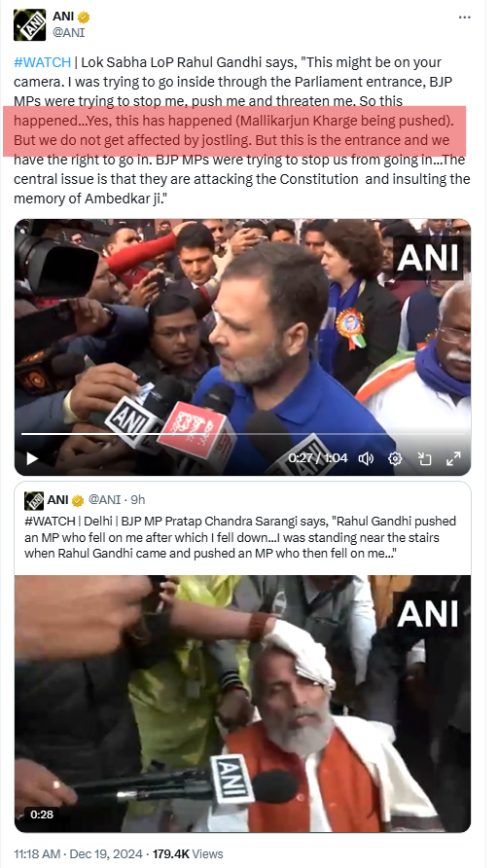
Task: Open video settings gear icon
Action: click(395, 458)
